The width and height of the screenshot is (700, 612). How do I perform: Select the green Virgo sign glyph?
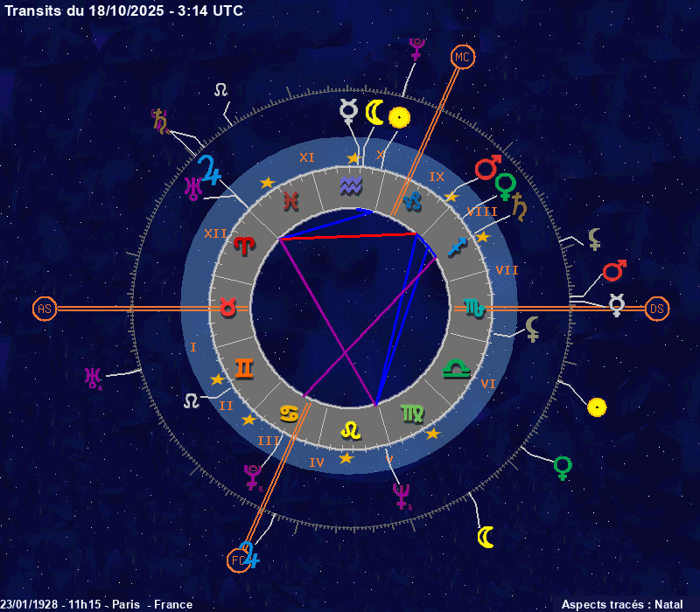[x=411, y=413]
